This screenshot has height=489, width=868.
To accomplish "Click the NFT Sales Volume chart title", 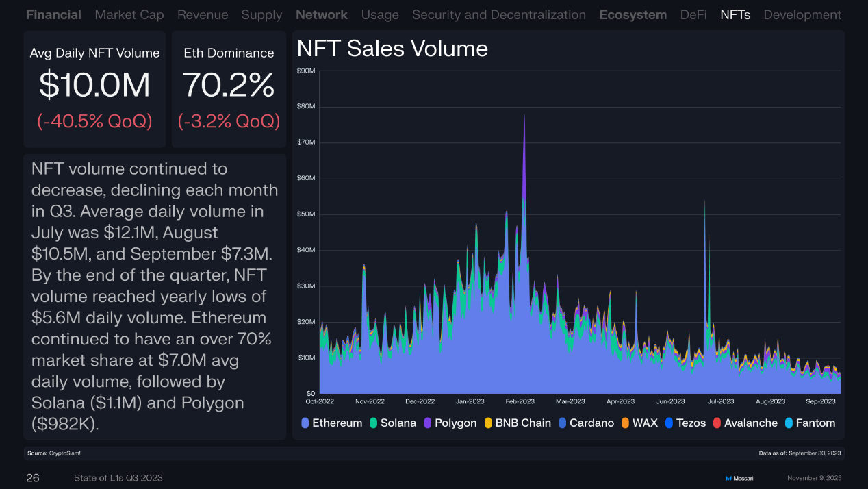I will [x=392, y=49].
